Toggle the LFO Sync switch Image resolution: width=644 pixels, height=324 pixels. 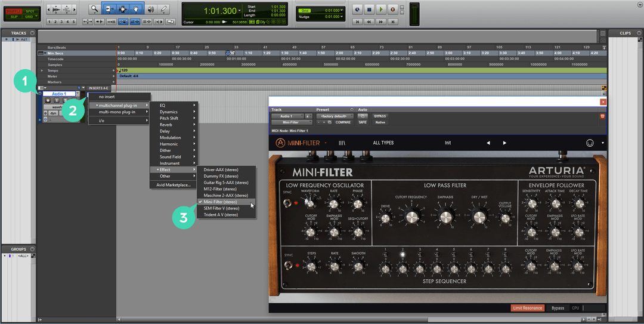(x=287, y=203)
